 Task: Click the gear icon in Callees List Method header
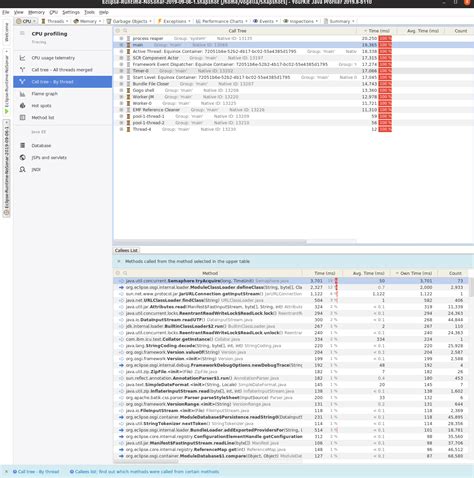118,273
